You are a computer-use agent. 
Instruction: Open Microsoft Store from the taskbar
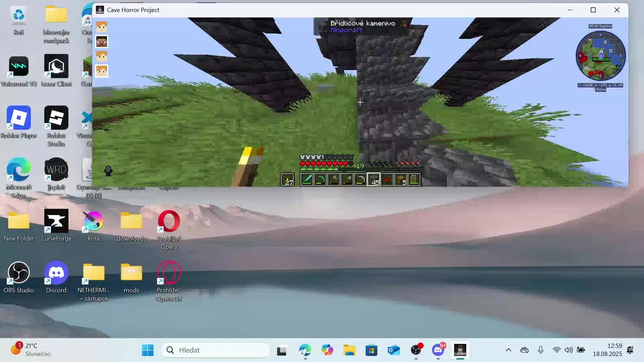point(371,350)
